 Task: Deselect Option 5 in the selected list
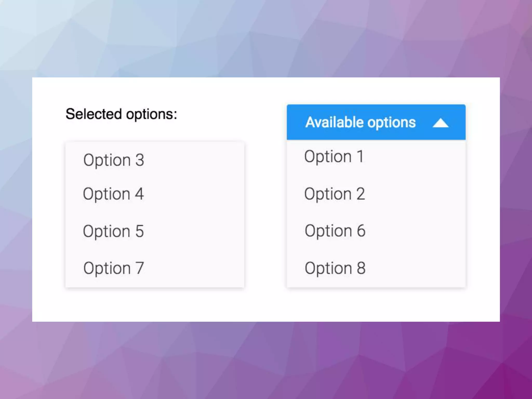[113, 231]
